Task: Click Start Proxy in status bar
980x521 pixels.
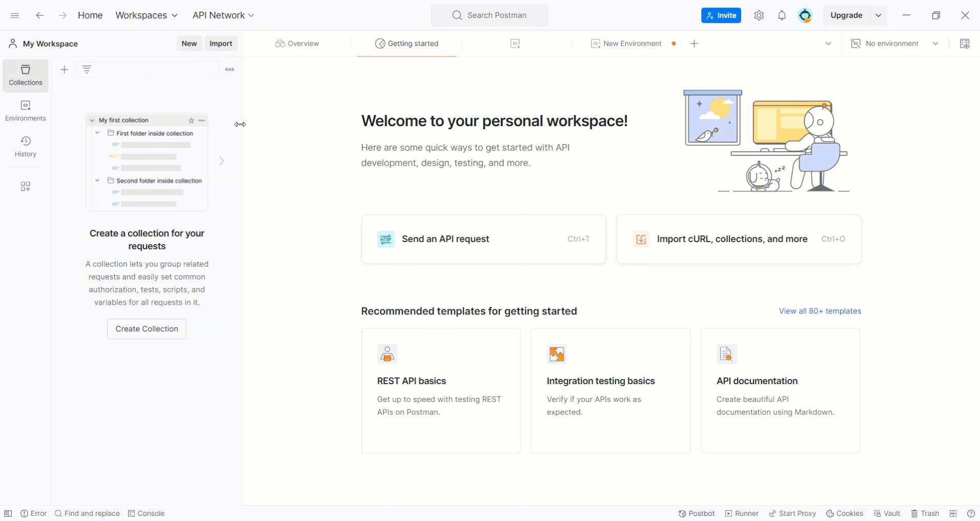Action: (x=792, y=513)
